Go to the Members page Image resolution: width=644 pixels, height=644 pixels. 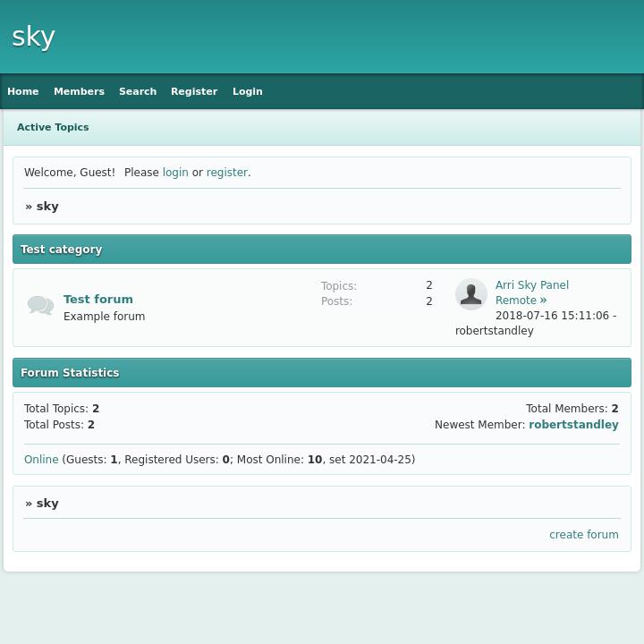(79, 91)
